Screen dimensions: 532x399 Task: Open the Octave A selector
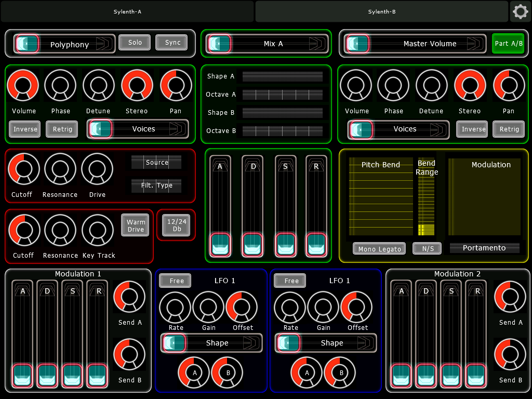point(282,95)
